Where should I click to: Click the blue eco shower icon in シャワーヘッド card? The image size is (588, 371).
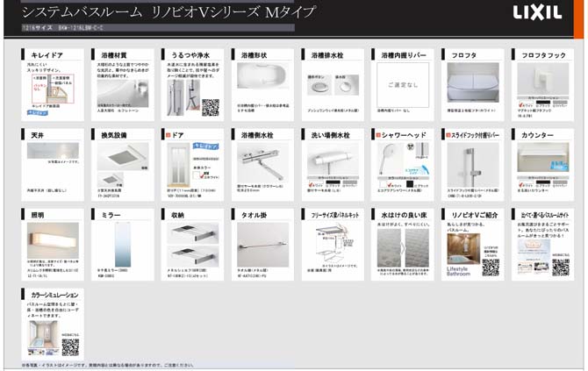417,170
